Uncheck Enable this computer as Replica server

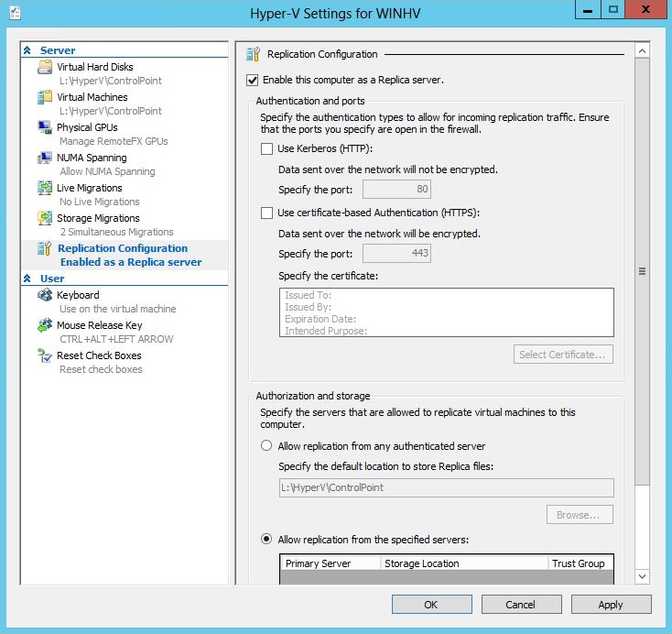[252, 80]
